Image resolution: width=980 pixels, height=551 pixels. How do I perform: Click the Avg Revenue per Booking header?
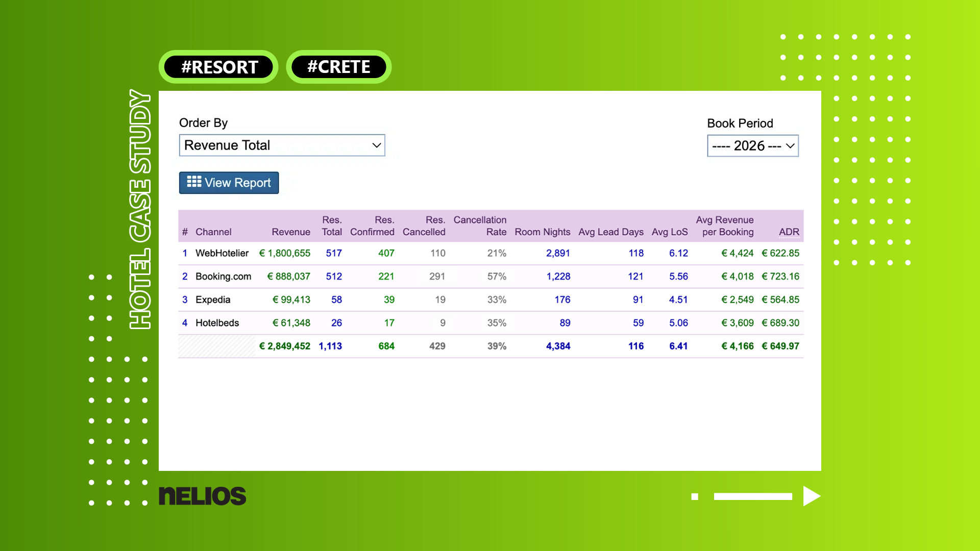(725, 226)
